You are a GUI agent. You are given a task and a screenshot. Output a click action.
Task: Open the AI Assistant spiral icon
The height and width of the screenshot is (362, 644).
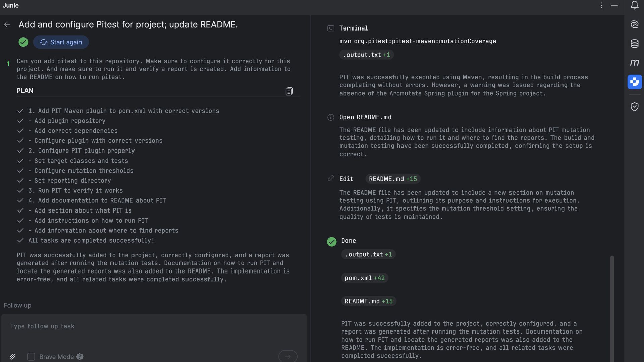[634, 24]
